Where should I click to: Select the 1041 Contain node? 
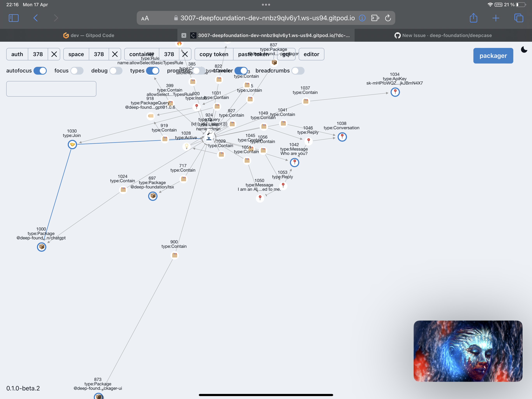click(283, 124)
